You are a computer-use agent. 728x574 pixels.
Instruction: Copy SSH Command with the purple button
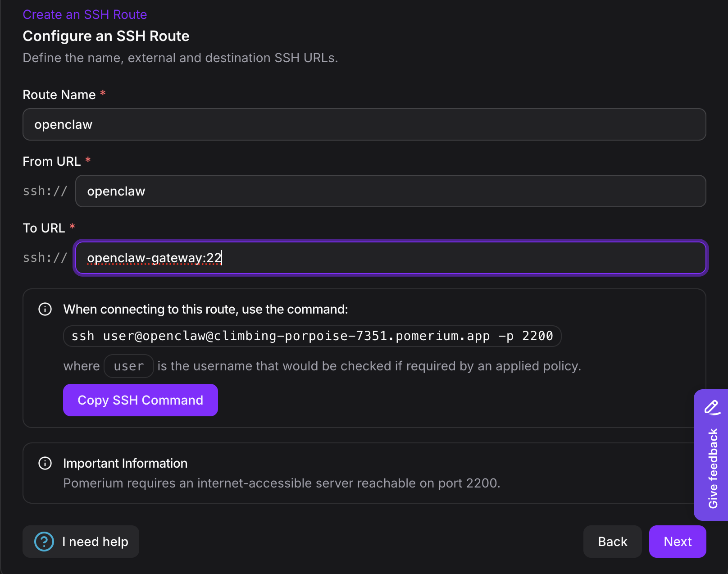[140, 400]
